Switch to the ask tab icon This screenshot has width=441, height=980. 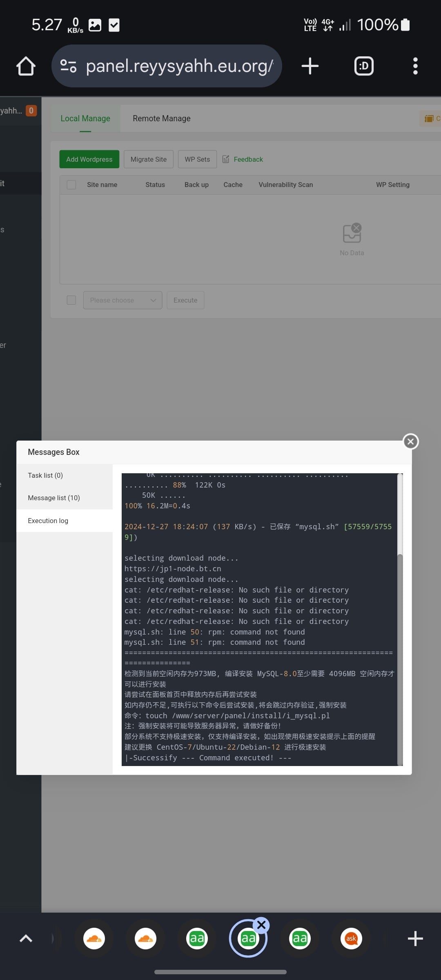pos(351,938)
